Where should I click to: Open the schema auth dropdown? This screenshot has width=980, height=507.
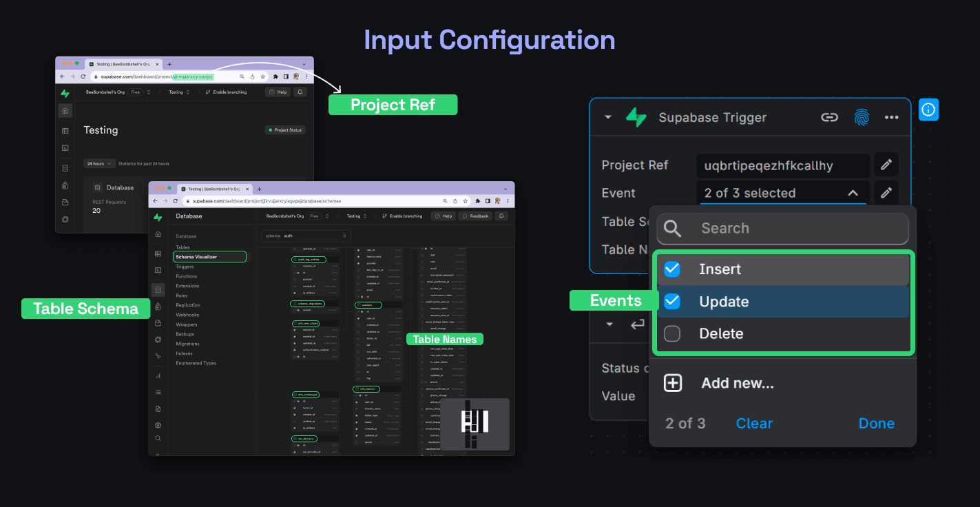click(x=305, y=235)
